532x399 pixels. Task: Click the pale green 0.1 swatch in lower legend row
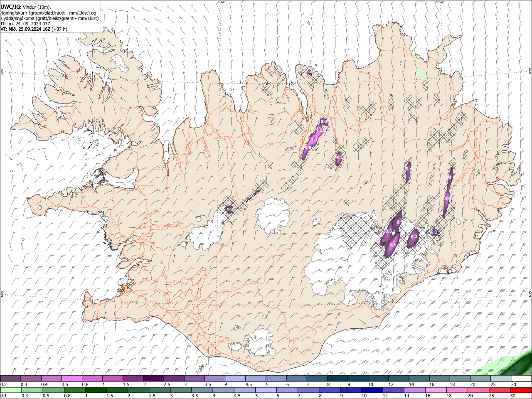(x=11, y=390)
